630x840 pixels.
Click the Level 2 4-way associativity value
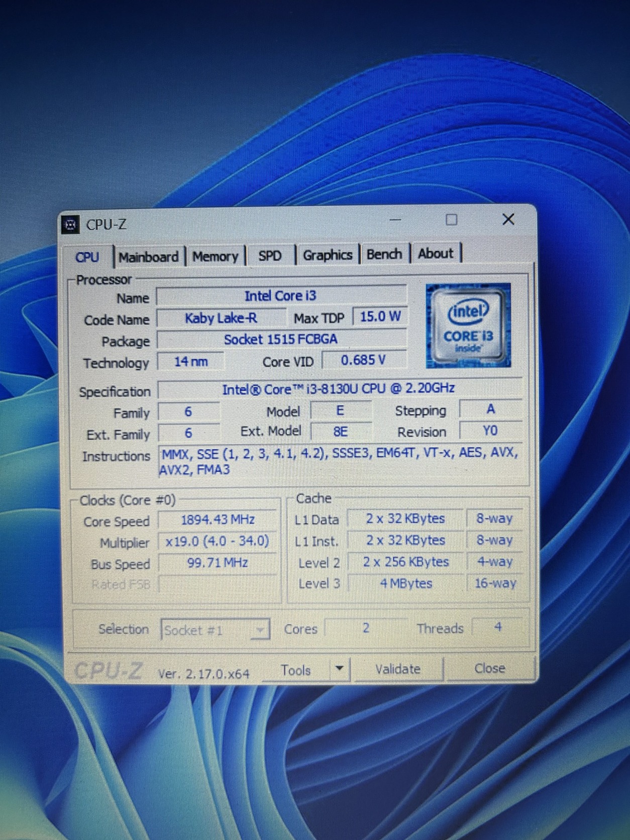coord(495,562)
